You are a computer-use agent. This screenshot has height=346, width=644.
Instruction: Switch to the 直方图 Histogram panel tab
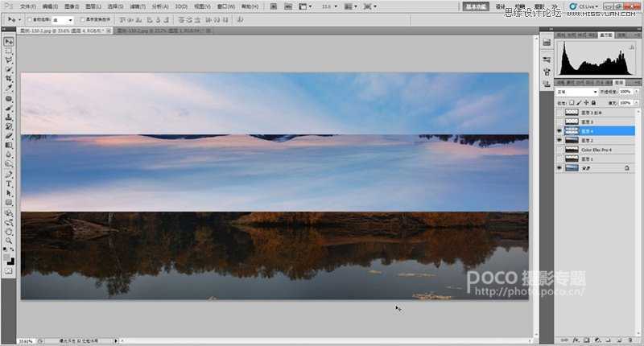pos(606,35)
